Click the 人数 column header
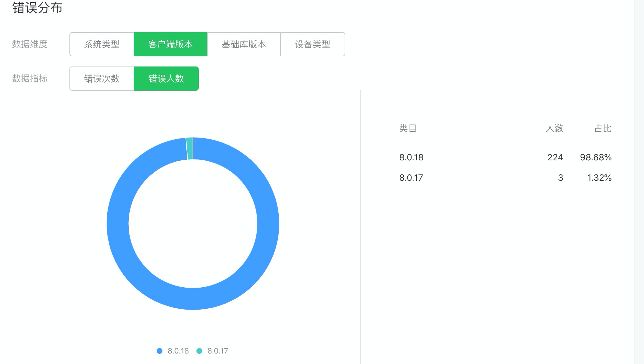Screen dimensions: 644x364 [x=554, y=129]
